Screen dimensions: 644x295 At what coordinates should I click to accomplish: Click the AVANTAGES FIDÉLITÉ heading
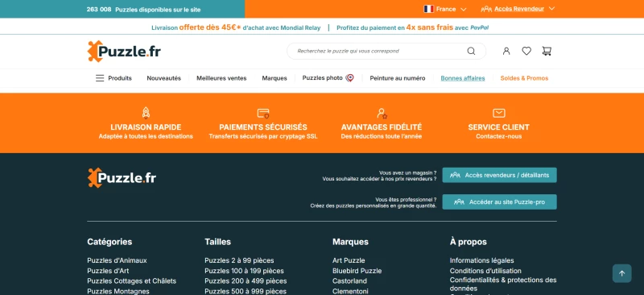click(x=382, y=127)
